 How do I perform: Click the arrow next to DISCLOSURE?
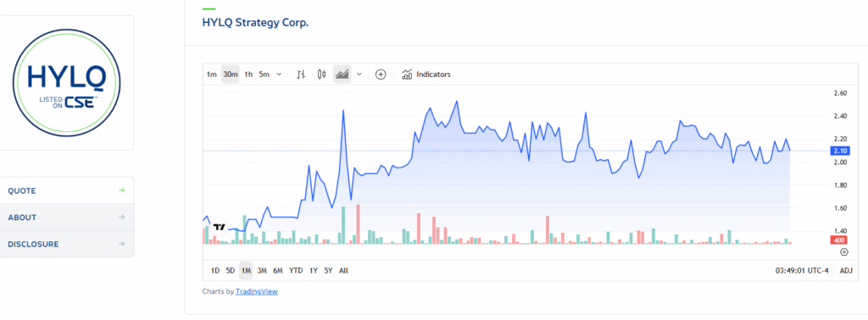(x=122, y=244)
